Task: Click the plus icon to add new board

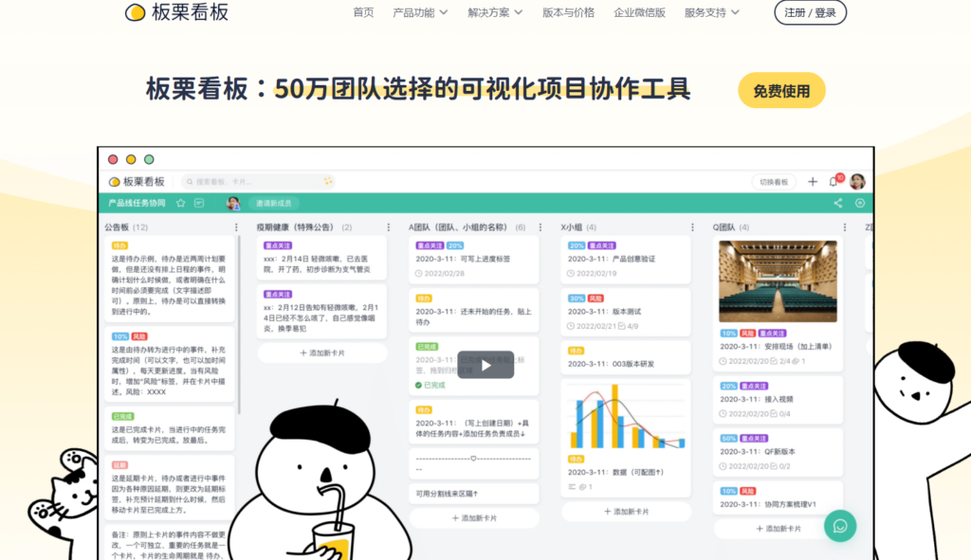Action: 811,181
